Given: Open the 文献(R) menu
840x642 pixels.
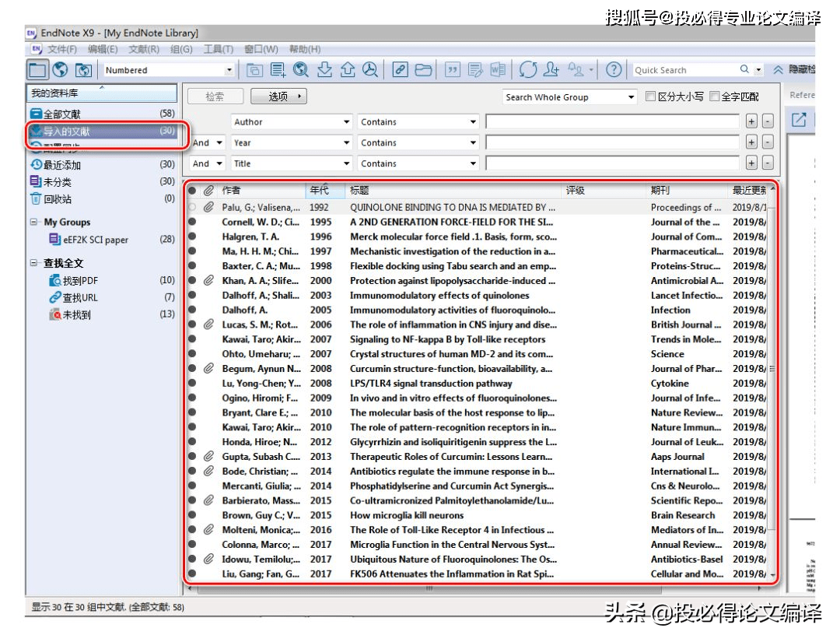Looking at the screenshot, I should [144, 49].
